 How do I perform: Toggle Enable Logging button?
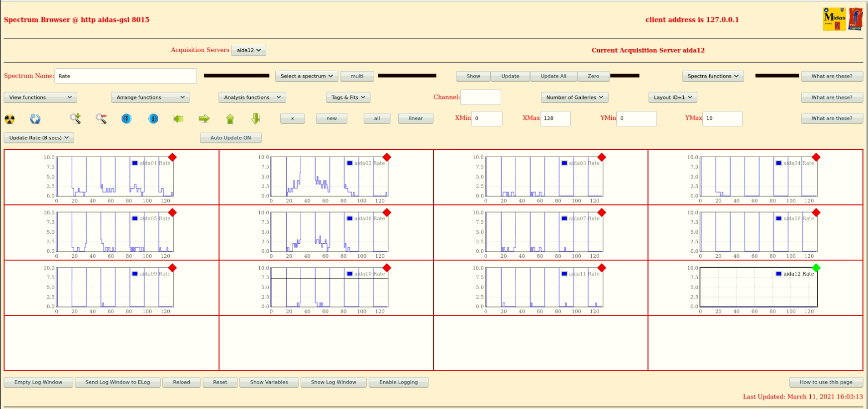398,382
